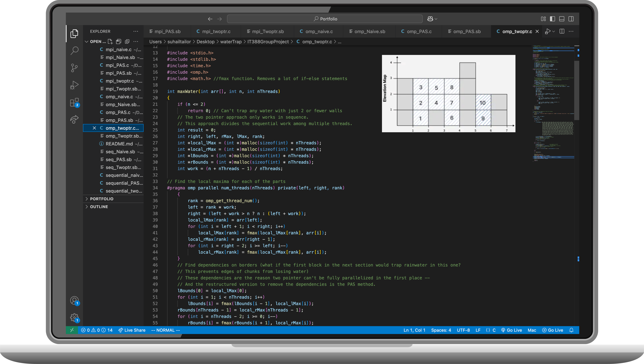Open Run and Debug view
Viewport: 644px width, 364px height.
[74, 85]
